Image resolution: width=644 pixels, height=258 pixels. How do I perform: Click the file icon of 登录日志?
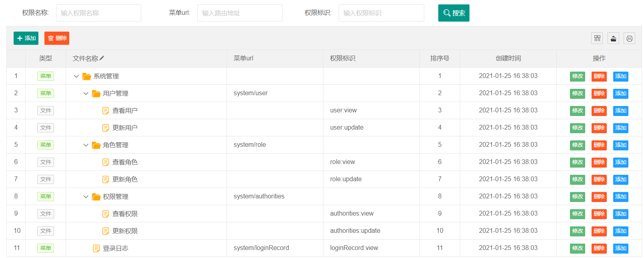96,248
